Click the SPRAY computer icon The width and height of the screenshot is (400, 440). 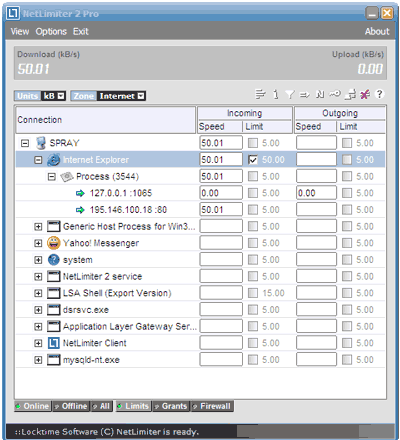[41, 143]
